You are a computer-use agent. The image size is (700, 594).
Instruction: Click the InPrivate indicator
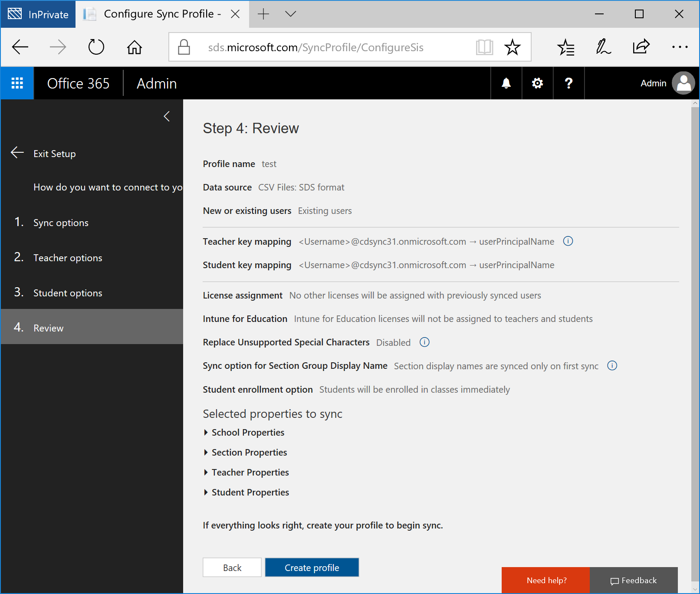click(x=38, y=14)
